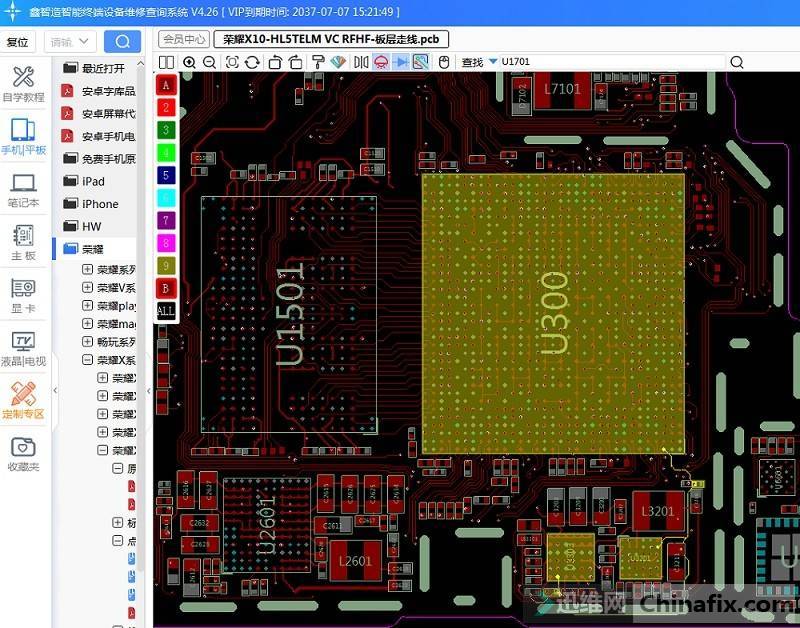Screen dimensions: 800x628
Task: Open the 收藏夹 favorites folder
Action: [23, 453]
